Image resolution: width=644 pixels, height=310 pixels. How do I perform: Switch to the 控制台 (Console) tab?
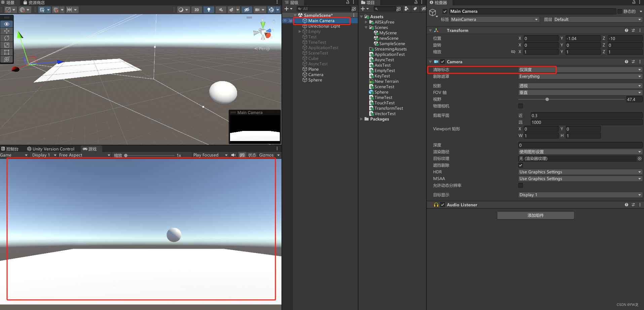[10, 149]
